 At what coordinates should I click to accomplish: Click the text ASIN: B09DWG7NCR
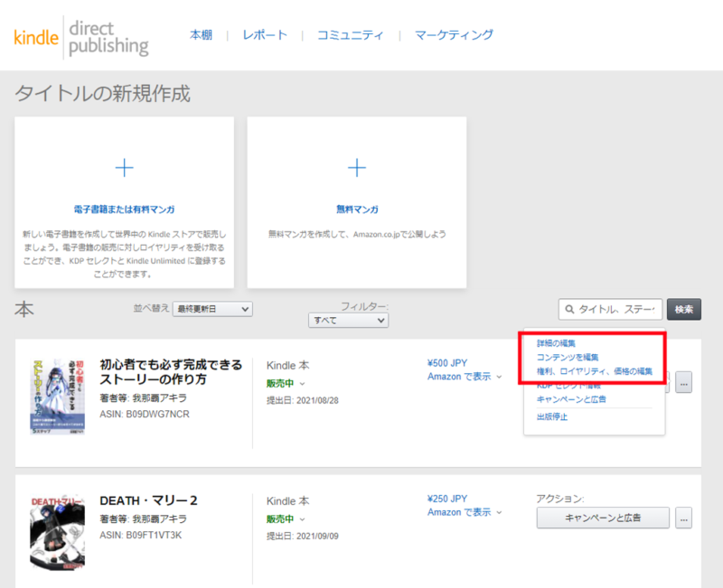pos(145,415)
